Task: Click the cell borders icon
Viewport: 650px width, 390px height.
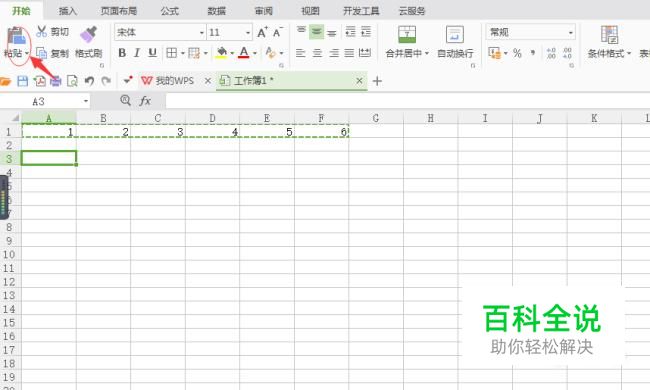Action: tap(171, 53)
